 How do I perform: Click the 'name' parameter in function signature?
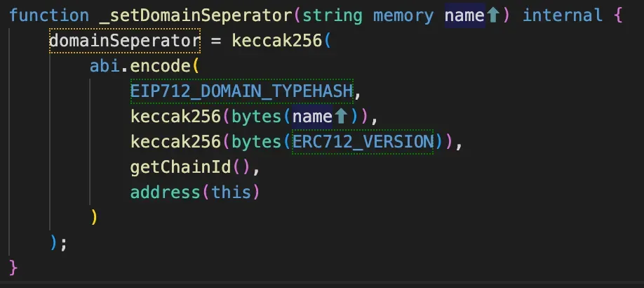pyautogui.click(x=464, y=15)
